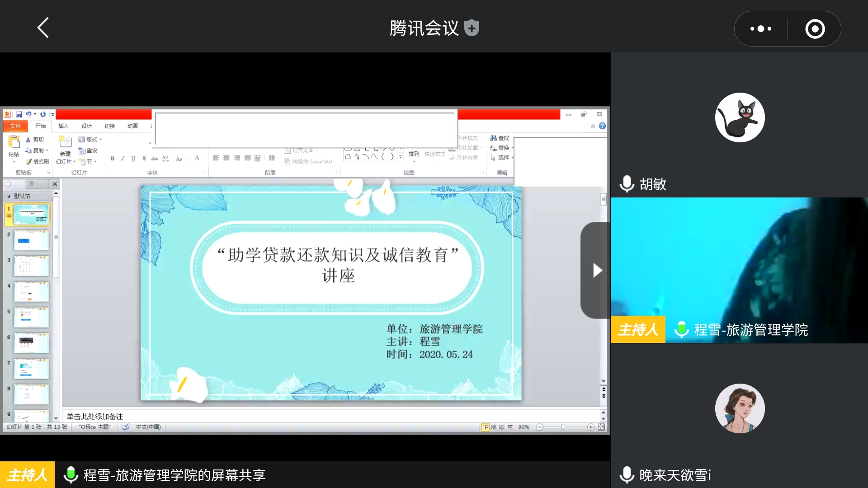
Task: Toggle italic formatting button I
Action: (123, 159)
